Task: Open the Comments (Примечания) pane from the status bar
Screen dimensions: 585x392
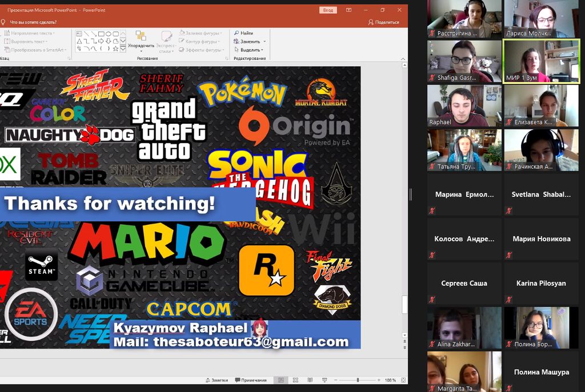Action: (251, 380)
